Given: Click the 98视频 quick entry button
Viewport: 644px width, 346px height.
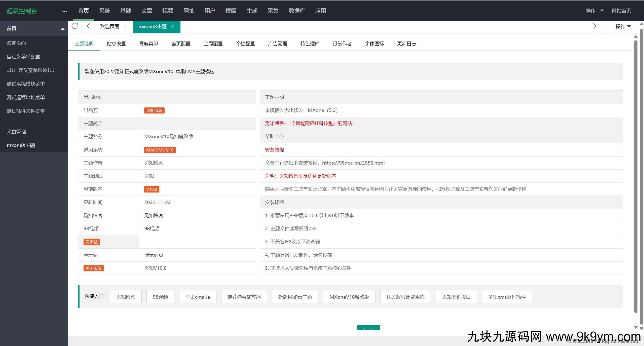Looking at the screenshot, I should pyautogui.click(x=160, y=297).
